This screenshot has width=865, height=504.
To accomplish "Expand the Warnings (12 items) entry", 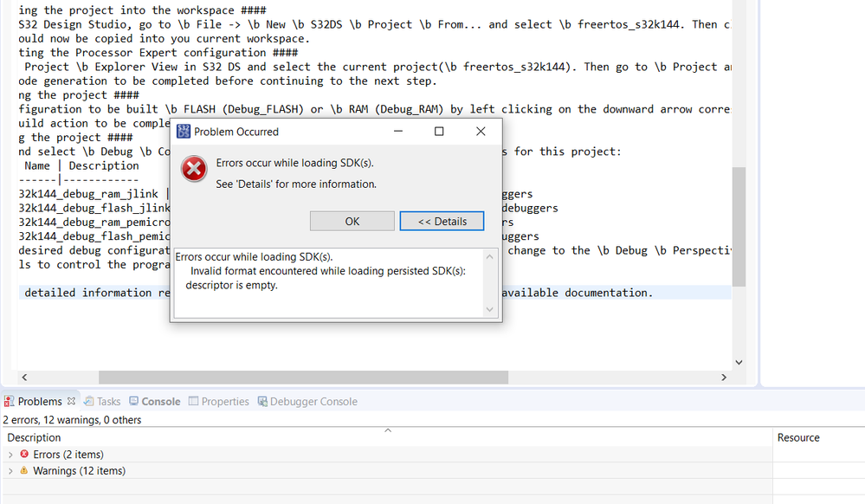I will [x=10, y=470].
